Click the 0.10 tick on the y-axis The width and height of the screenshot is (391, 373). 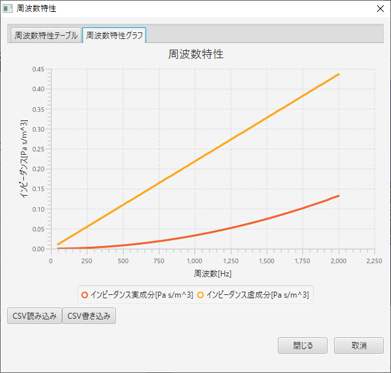coord(39,209)
